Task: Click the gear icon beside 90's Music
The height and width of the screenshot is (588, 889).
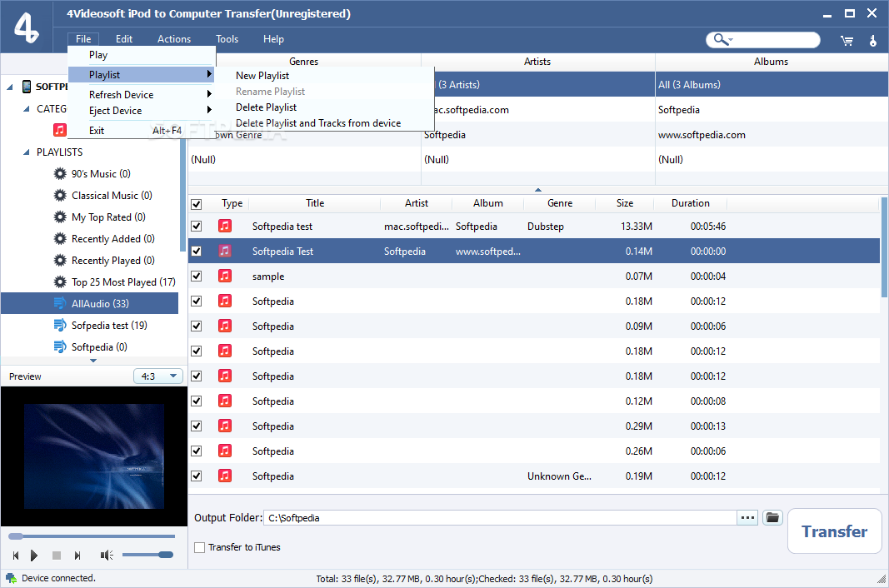Action: coord(60,173)
